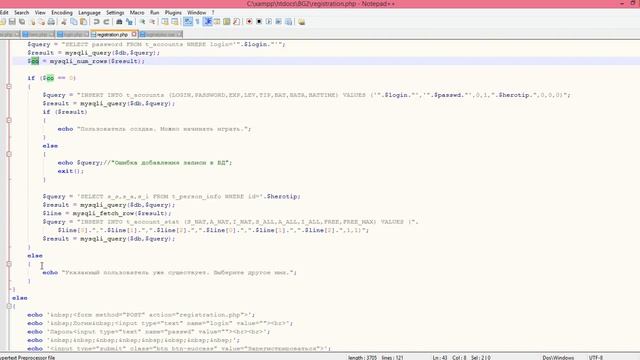Open Find with the binoculars icon
640x360 pixels.
(119, 22)
